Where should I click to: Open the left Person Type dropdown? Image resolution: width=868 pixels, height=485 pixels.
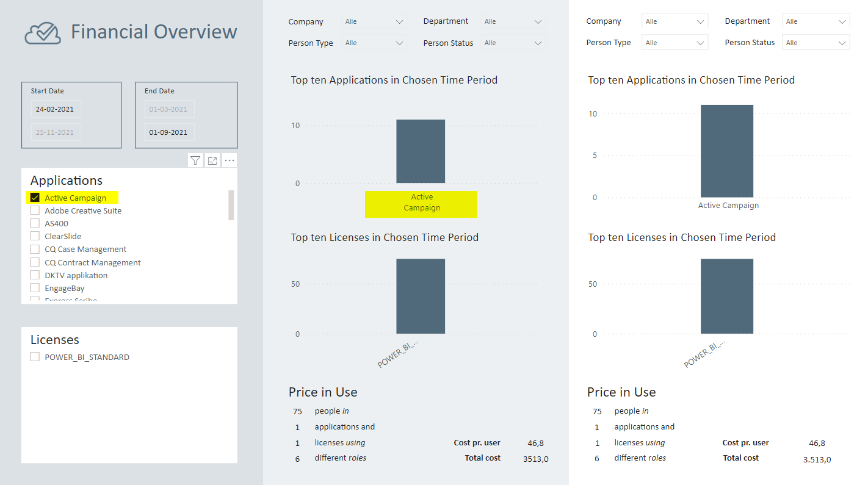point(374,43)
